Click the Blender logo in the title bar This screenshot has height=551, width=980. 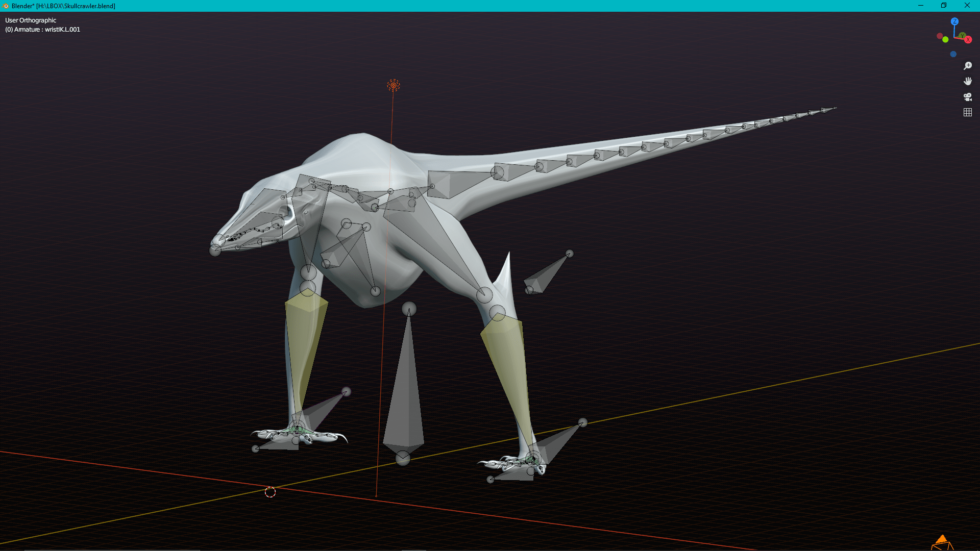click(x=6, y=6)
